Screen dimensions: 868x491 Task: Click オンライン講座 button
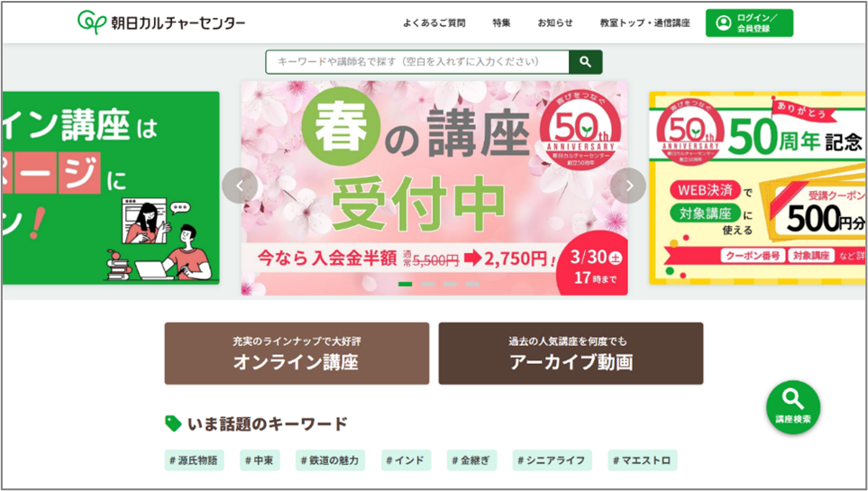tap(297, 353)
